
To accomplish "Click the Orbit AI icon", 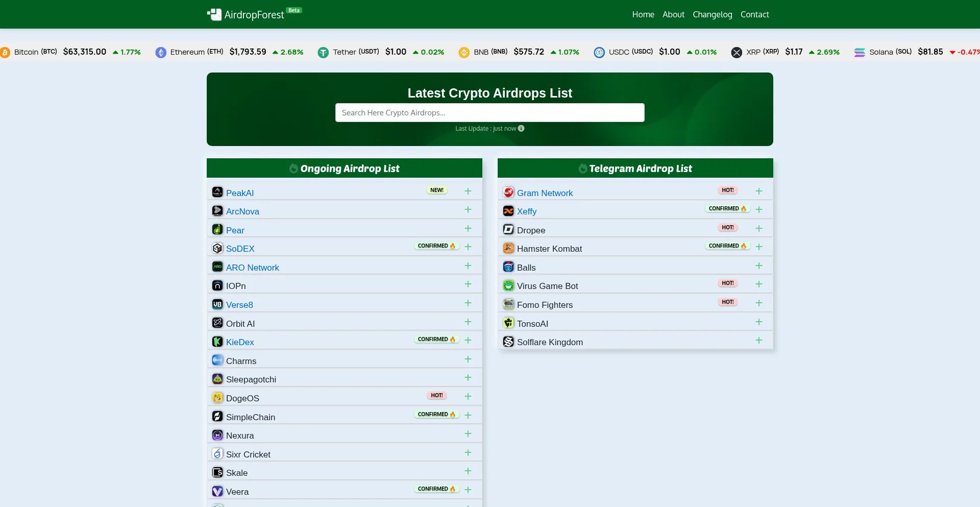I will point(217,323).
